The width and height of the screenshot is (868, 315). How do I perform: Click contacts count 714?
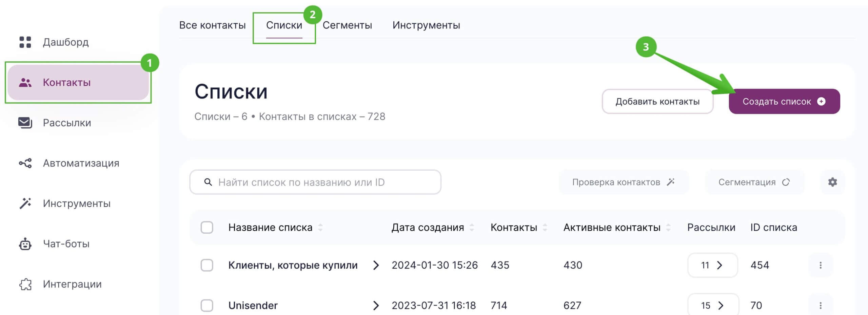click(x=499, y=306)
